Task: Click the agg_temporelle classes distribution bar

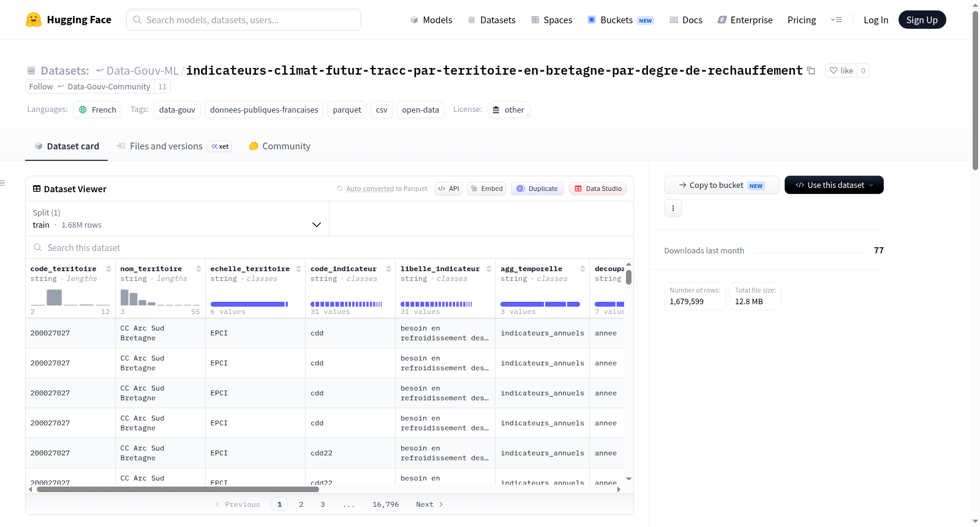Action: coord(540,304)
